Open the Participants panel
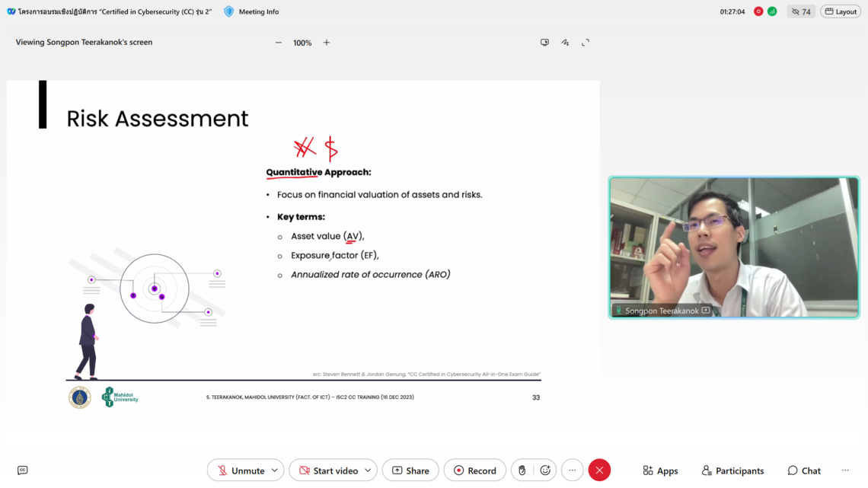 [732, 470]
